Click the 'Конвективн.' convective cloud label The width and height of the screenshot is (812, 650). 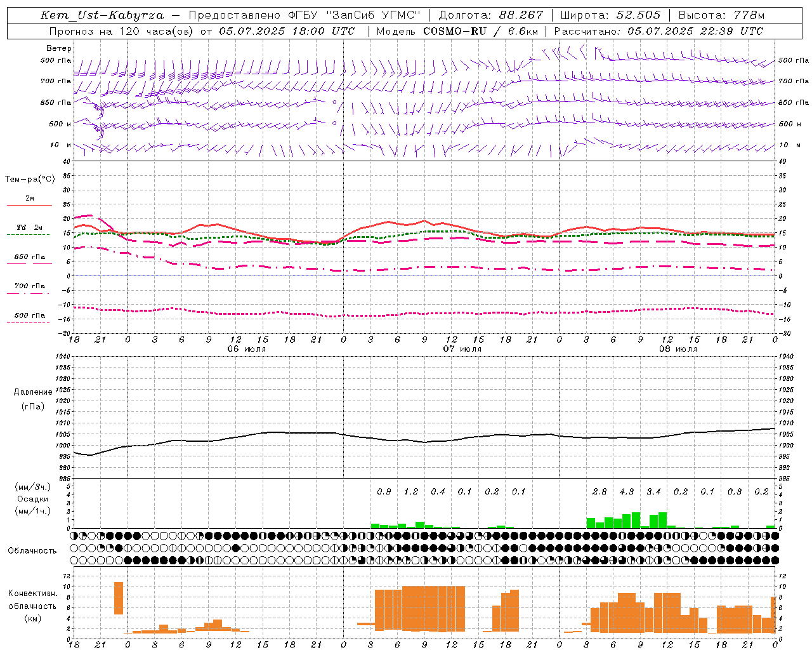(x=33, y=594)
